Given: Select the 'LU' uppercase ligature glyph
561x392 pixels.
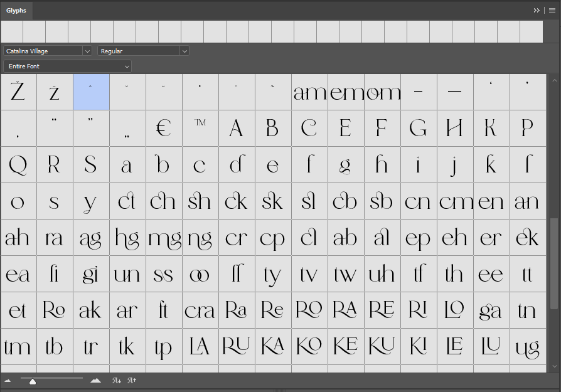Looking at the screenshot, I should point(491,347).
